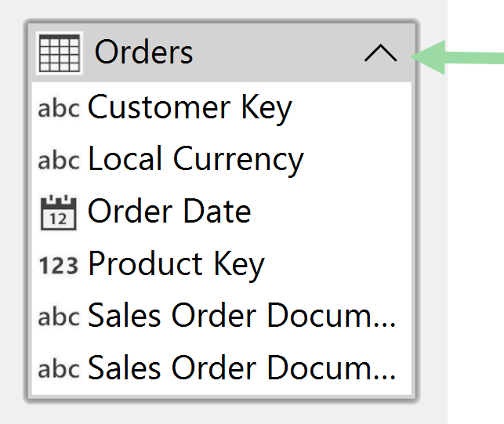The width and height of the screenshot is (504, 424).
Task: Select the lower Sales Order Docum... field
Action: click(x=241, y=368)
